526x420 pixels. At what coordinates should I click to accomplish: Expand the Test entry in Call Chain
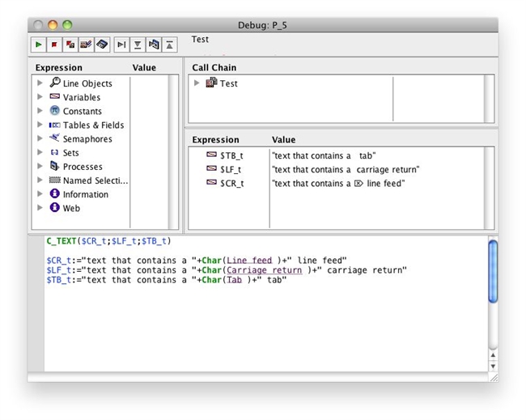pos(197,83)
